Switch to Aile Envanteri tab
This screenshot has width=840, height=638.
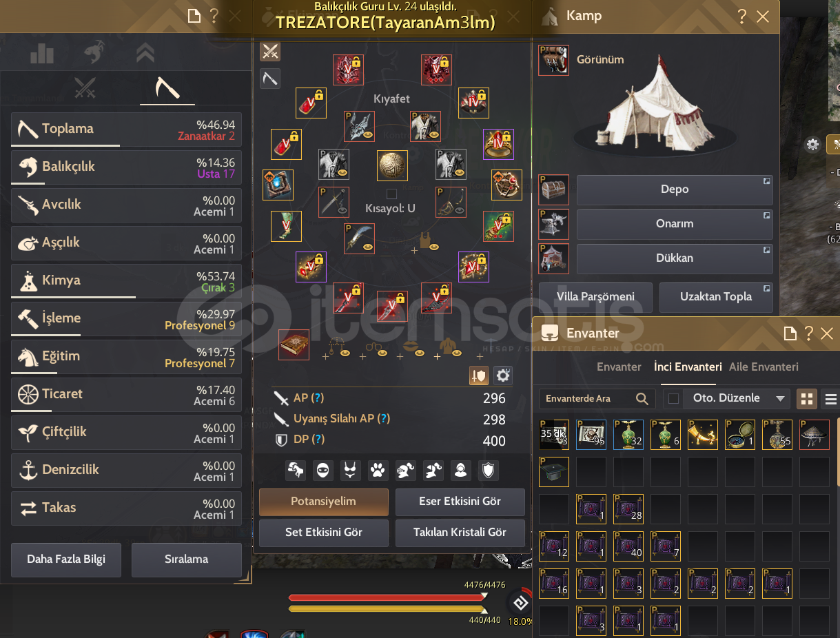(x=764, y=367)
